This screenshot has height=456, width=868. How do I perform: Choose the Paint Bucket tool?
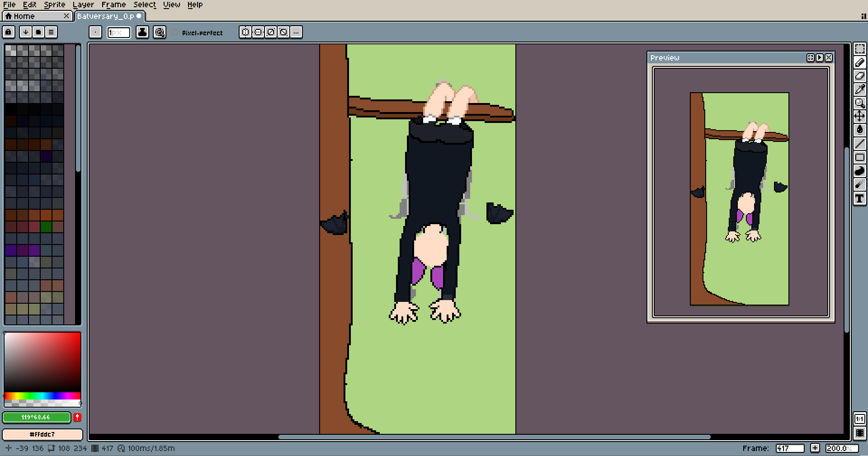tap(859, 130)
